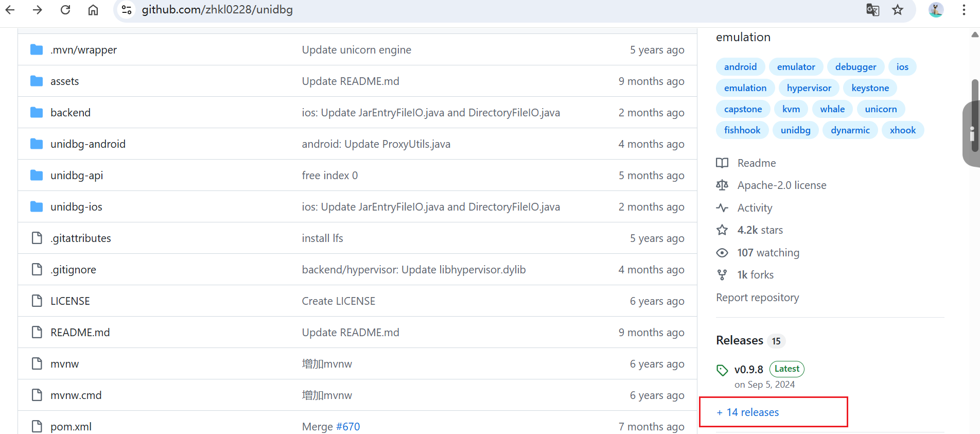Click the star icon beside 4.2k stars

[722, 230]
